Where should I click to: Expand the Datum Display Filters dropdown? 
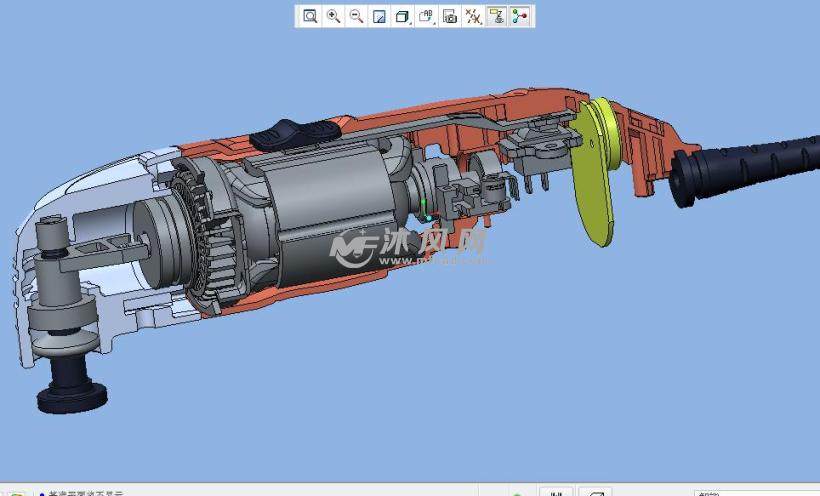pos(474,16)
